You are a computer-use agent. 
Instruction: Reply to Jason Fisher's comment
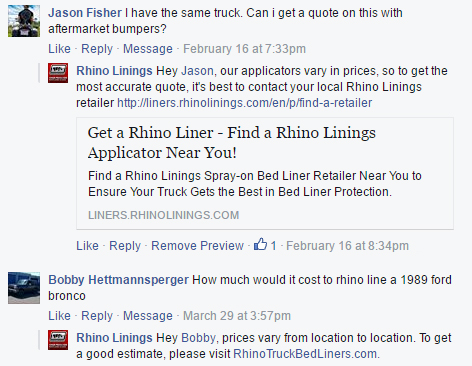tap(97, 49)
